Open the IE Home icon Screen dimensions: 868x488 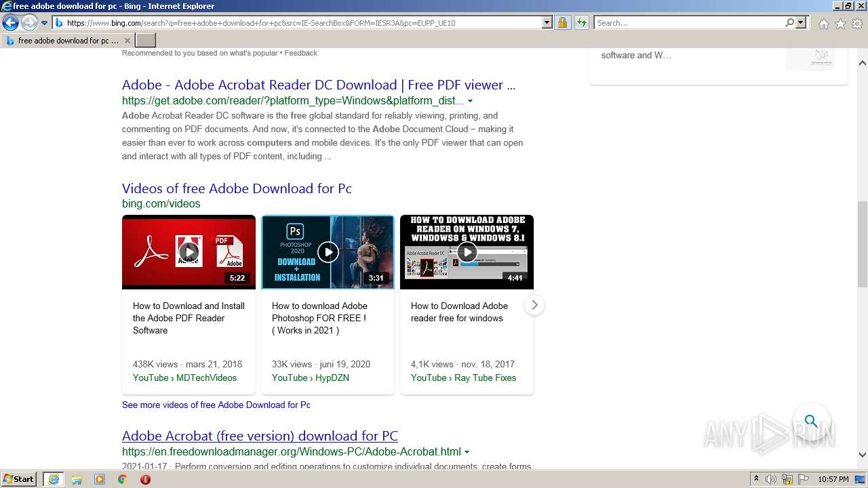click(823, 24)
